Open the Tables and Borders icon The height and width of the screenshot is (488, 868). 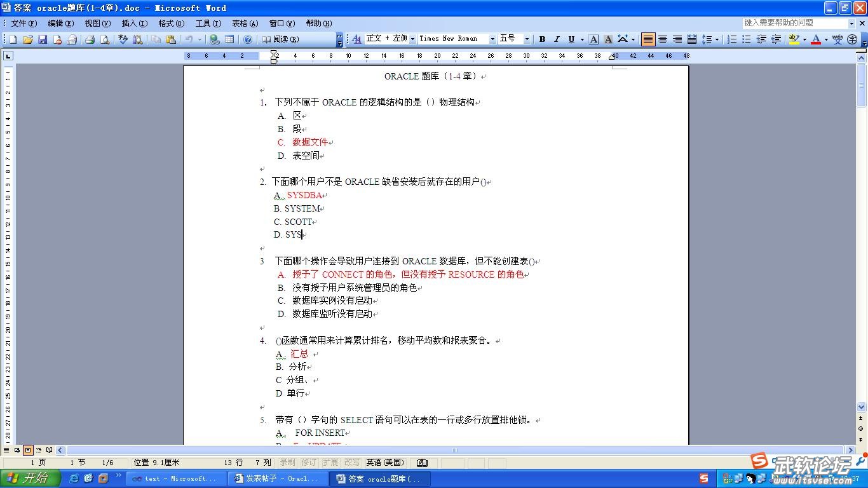click(229, 39)
